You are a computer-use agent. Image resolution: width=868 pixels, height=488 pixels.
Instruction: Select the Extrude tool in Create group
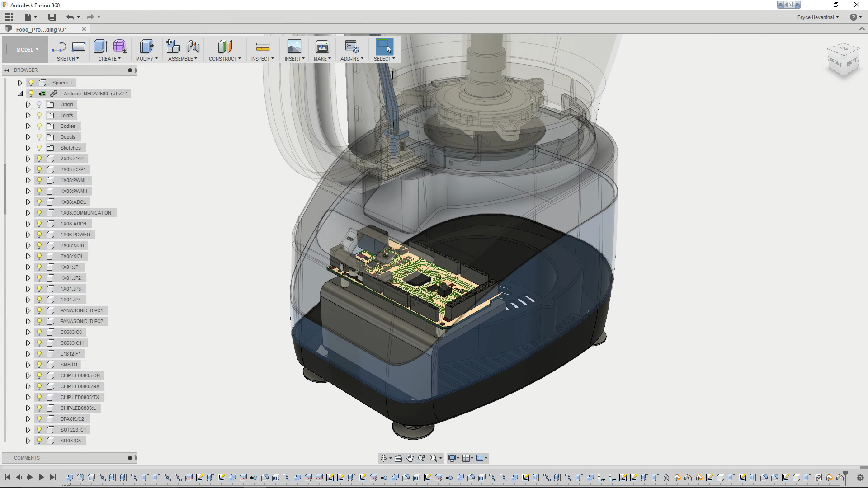(x=100, y=47)
